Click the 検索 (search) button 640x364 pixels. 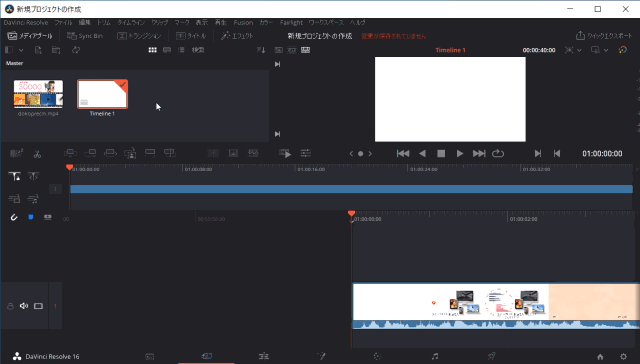tap(198, 50)
